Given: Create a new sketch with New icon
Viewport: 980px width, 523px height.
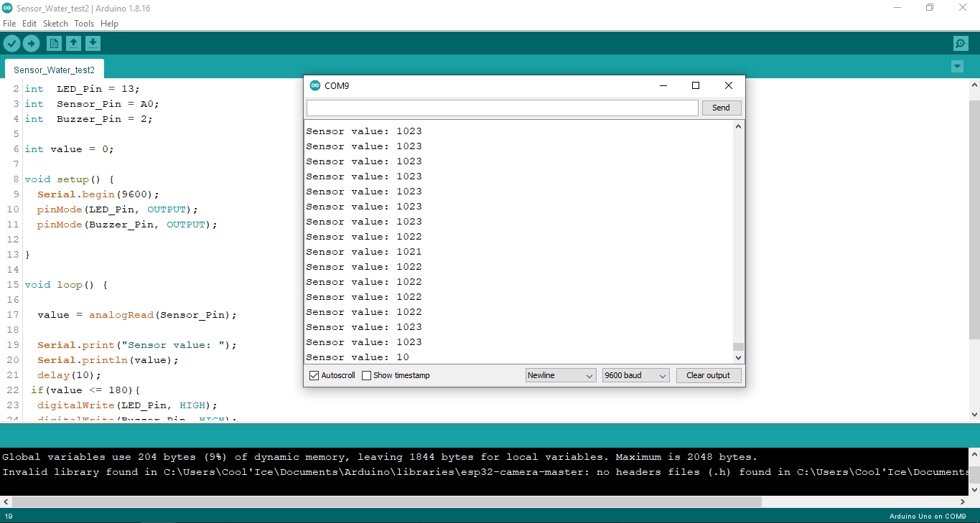Looking at the screenshot, I should pyautogui.click(x=54, y=44).
